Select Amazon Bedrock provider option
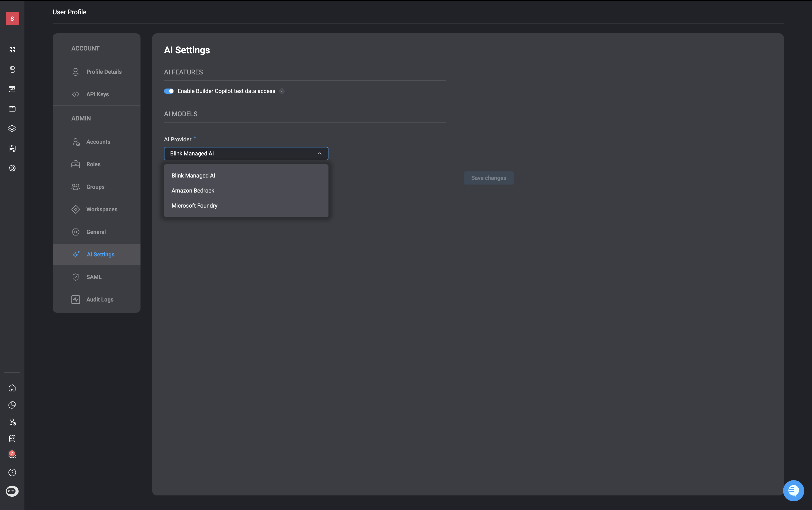Viewport: 812px width, 510px height. click(x=246, y=190)
